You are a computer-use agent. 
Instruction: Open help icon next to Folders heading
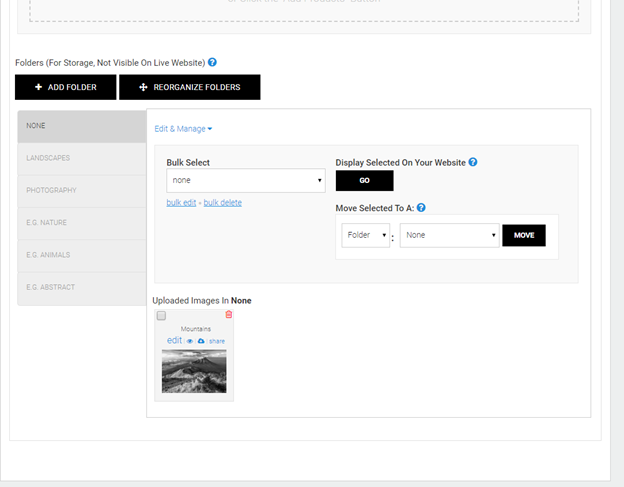tap(212, 62)
